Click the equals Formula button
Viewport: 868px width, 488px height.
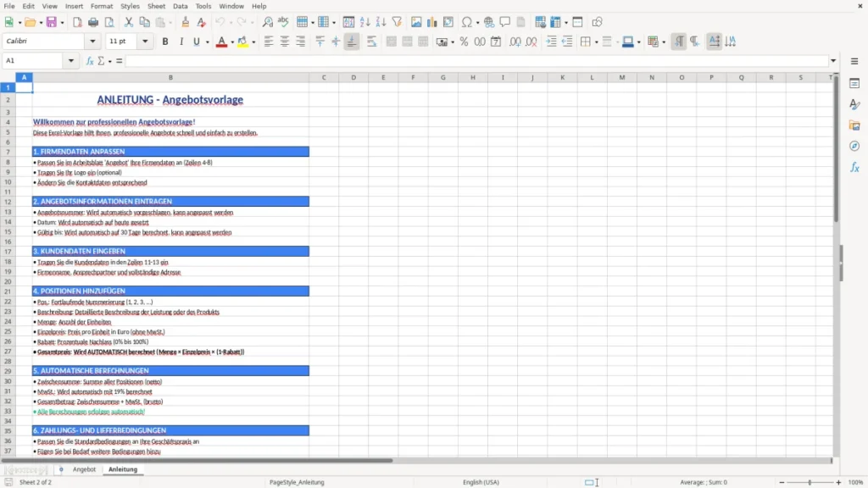click(119, 61)
